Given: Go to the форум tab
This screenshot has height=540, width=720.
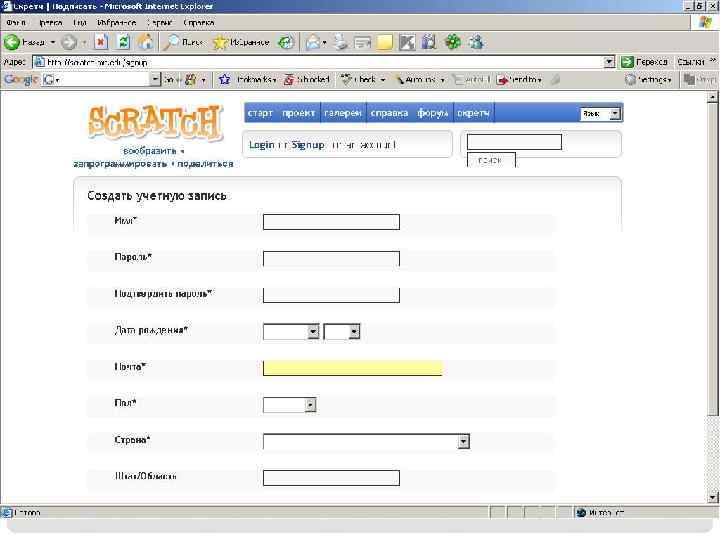Looking at the screenshot, I should (432, 113).
